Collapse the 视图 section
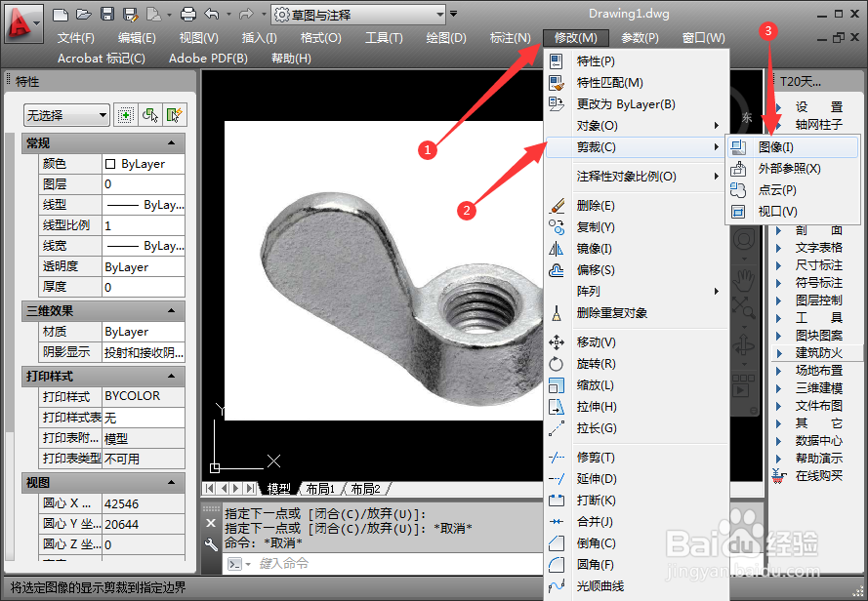Viewport: 868px width, 601px height. point(171,482)
